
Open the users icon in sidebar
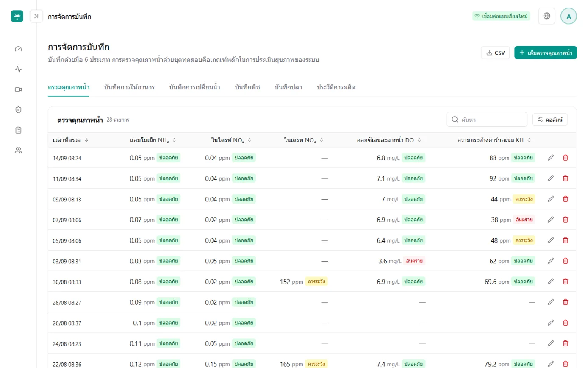tap(18, 150)
